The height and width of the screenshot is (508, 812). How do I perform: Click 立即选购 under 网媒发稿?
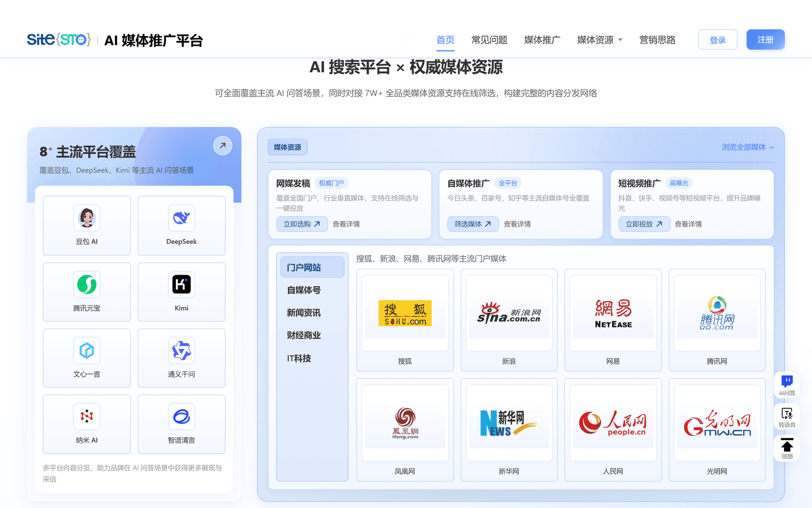click(x=302, y=224)
